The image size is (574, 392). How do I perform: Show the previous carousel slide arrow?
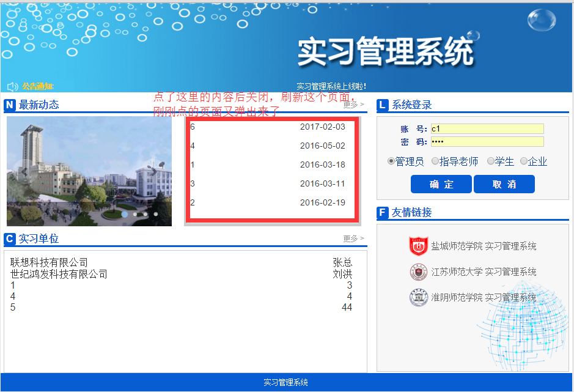pos(24,171)
